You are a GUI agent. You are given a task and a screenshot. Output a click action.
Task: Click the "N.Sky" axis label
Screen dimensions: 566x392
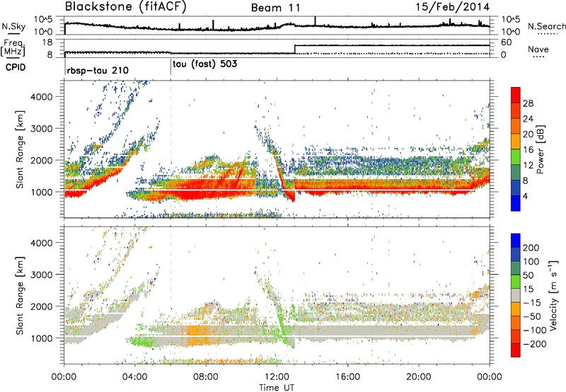(13, 26)
